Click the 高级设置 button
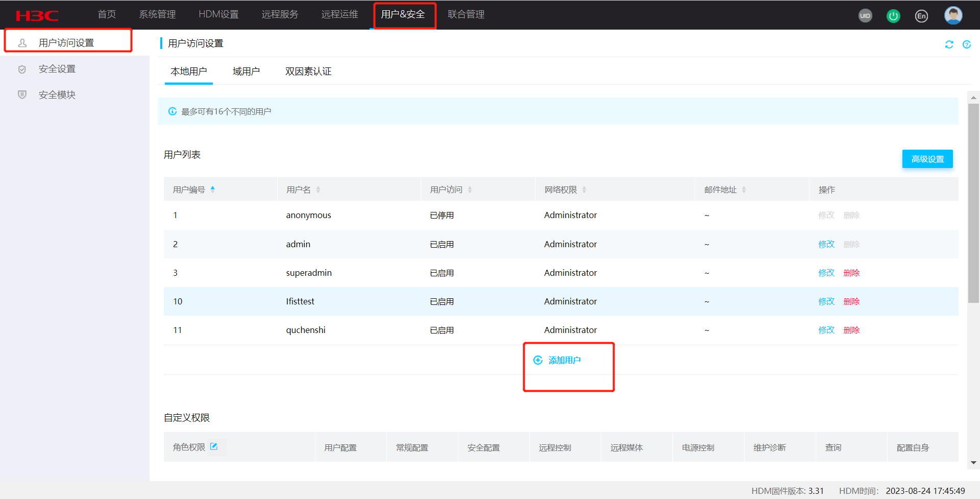 click(x=927, y=159)
